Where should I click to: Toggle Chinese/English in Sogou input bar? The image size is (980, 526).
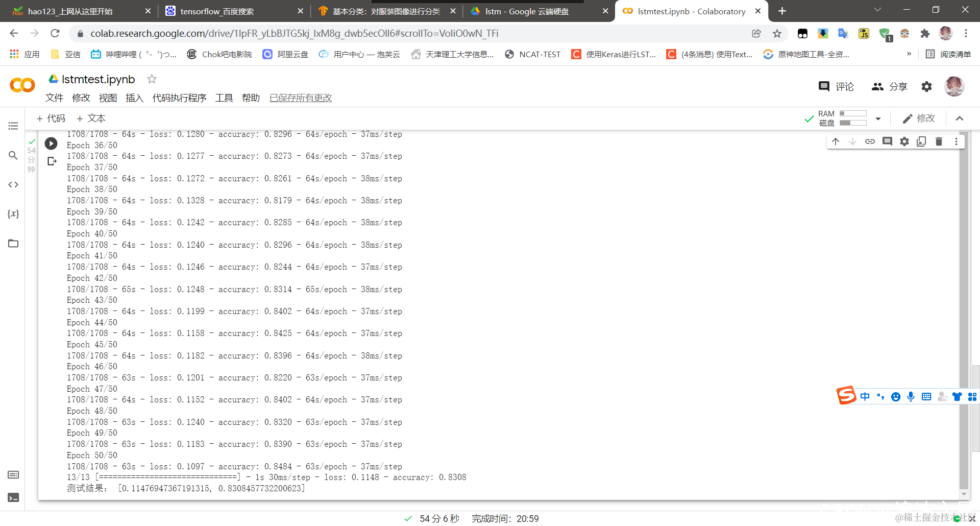tap(865, 396)
